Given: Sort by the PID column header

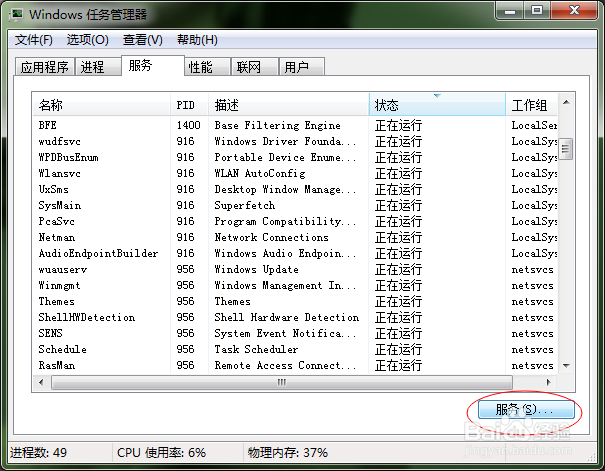Looking at the screenshot, I should pyautogui.click(x=189, y=105).
